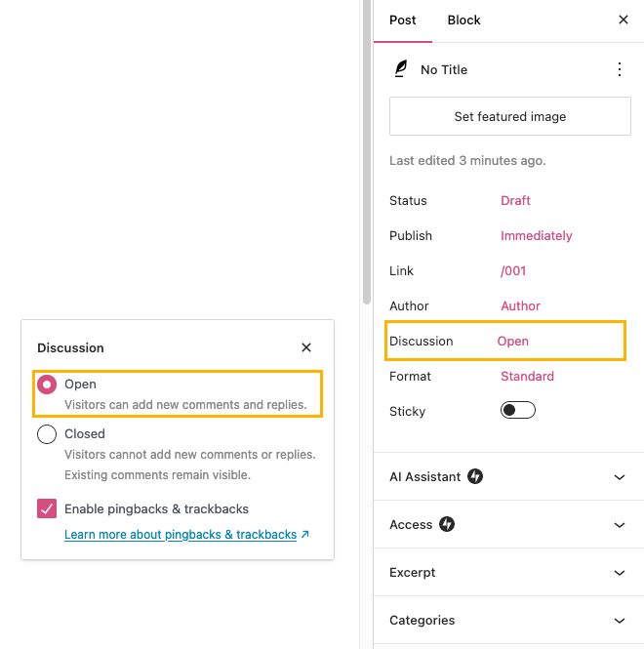Toggle the Sticky switch on
The height and width of the screenshot is (649, 644).
click(x=518, y=410)
